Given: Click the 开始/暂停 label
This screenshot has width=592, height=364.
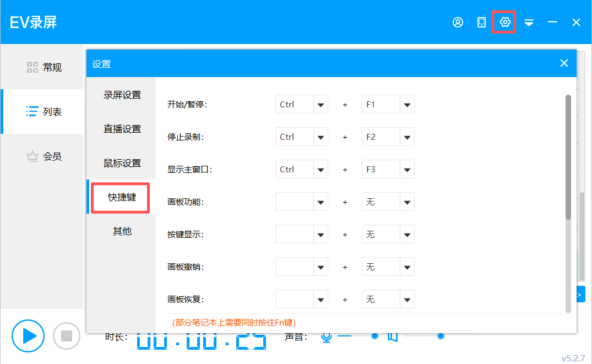Looking at the screenshot, I should pyautogui.click(x=187, y=105).
